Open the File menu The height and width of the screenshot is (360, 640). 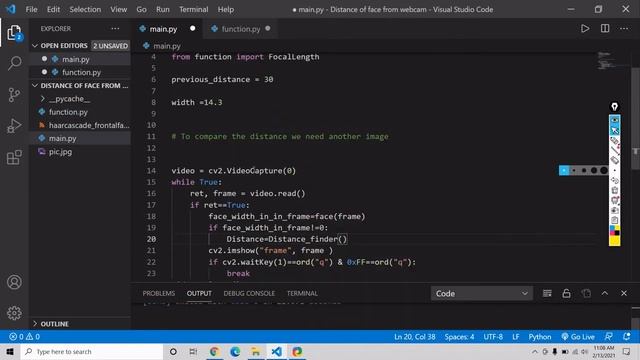(x=31, y=9)
